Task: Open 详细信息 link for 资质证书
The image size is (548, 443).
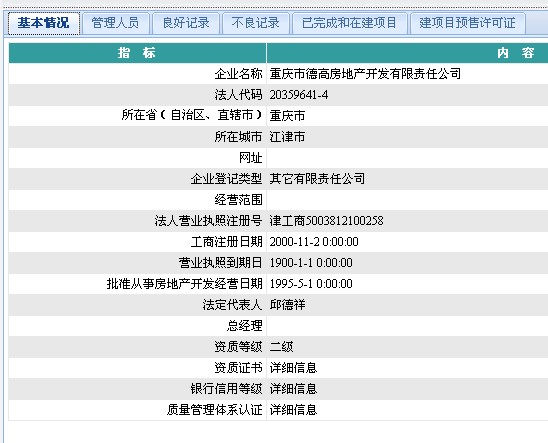Action: tap(293, 368)
